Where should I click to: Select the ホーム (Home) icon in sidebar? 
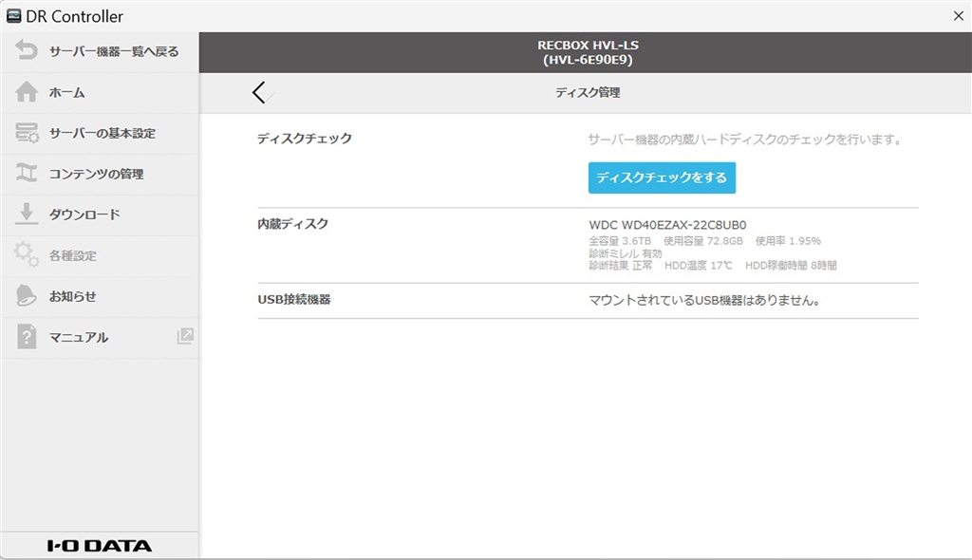28,93
